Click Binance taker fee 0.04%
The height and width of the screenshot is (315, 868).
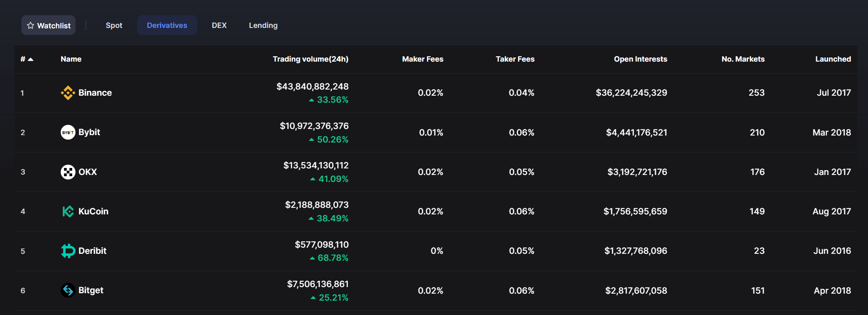tap(521, 93)
